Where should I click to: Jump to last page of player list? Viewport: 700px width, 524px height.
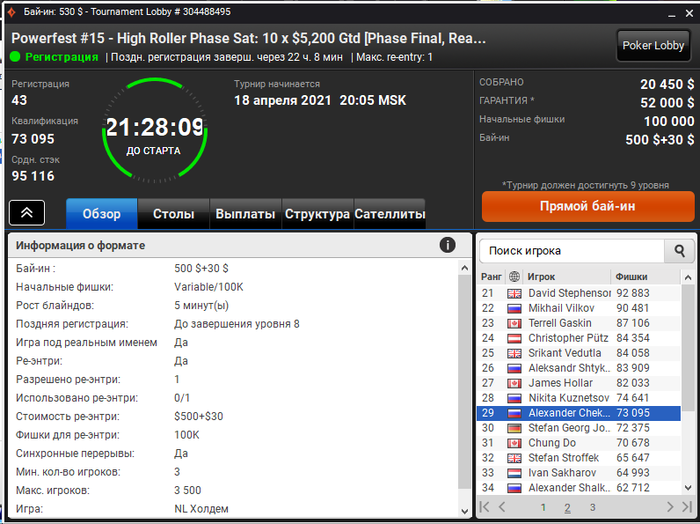click(x=687, y=507)
